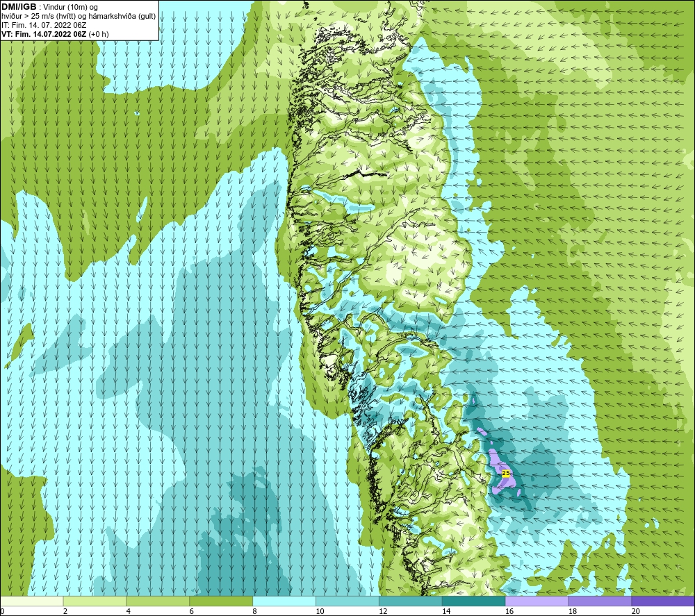Viewport: 695px width, 616px height.
Task: Click the 14–16 m/s dark teal swatch
Action: [473, 601]
